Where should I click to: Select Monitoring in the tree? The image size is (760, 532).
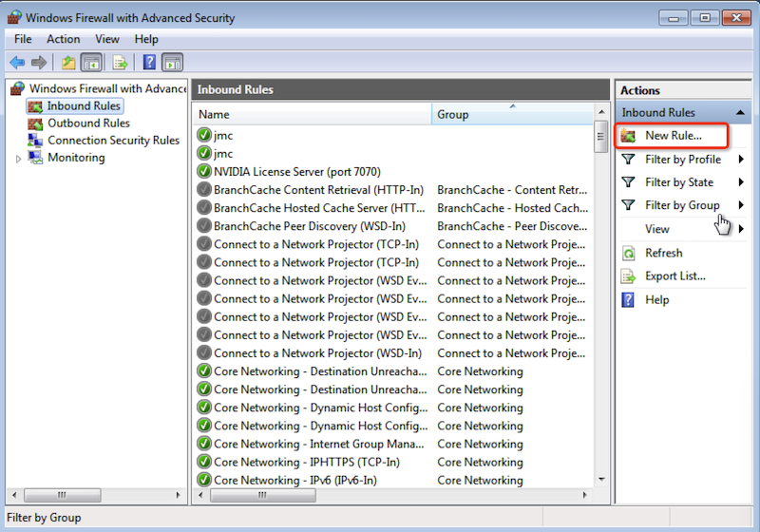[76, 158]
